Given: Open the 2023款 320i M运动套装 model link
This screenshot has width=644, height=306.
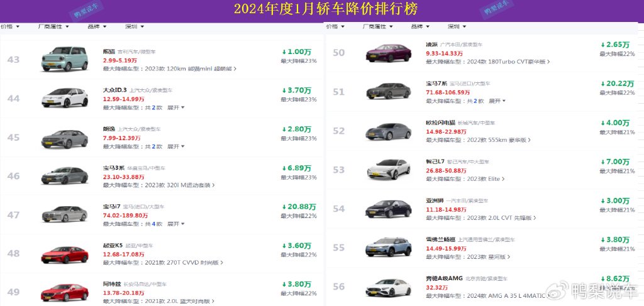Looking at the screenshot, I should coord(180,185).
